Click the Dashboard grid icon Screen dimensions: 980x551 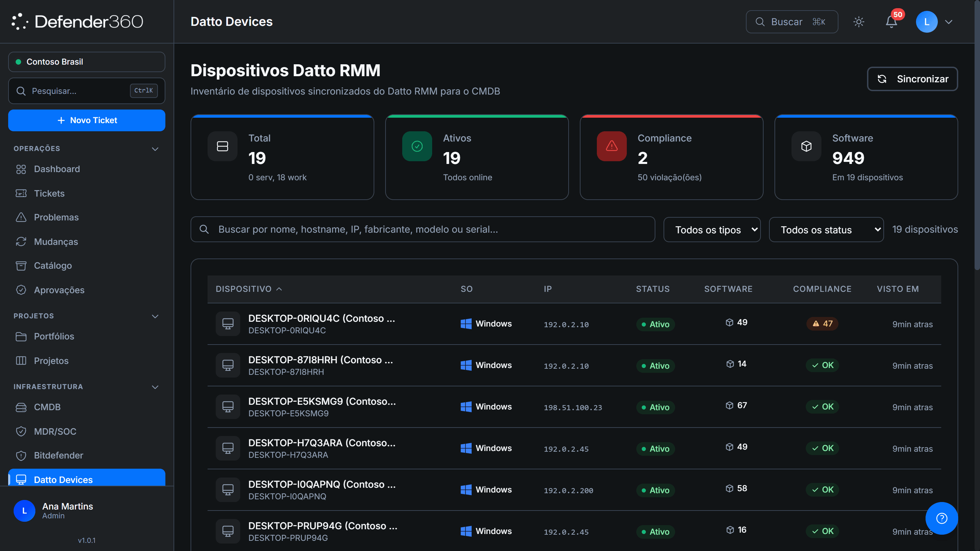(21, 169)
